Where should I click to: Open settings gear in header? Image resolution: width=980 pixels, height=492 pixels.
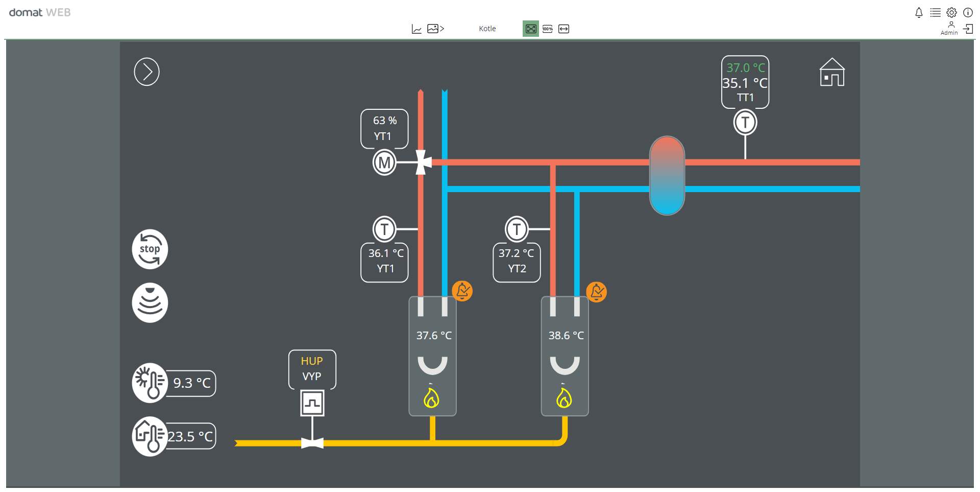[x=951, y=13]
